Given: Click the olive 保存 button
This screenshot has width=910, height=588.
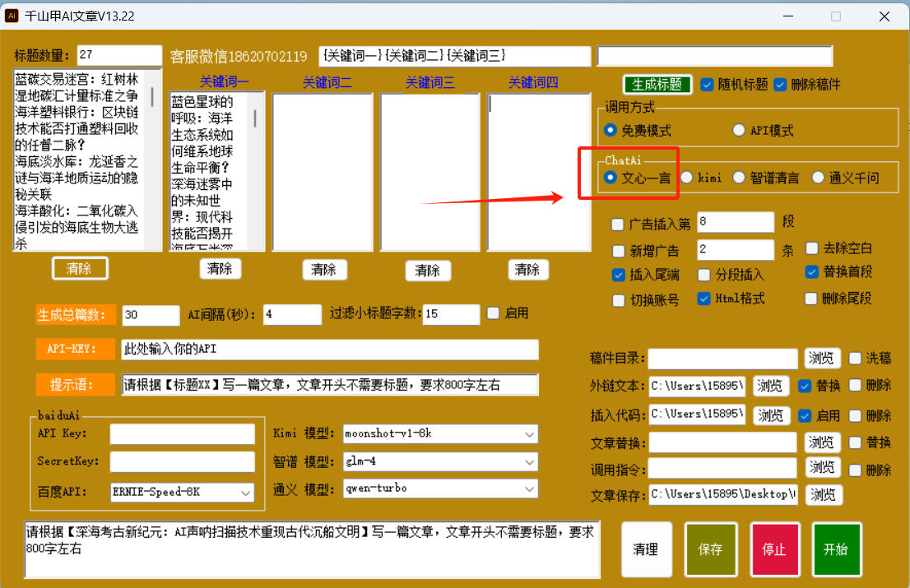Looking at the screenshot, I should tap(710, 549).
